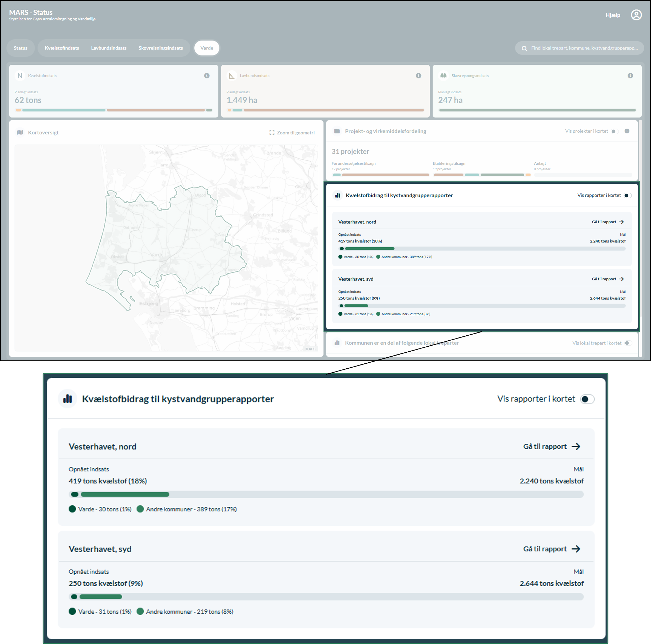Click Varde - 31 tons legend dot in dashboard
This screenshot has width=651, height=644.
tap(340, 314)
